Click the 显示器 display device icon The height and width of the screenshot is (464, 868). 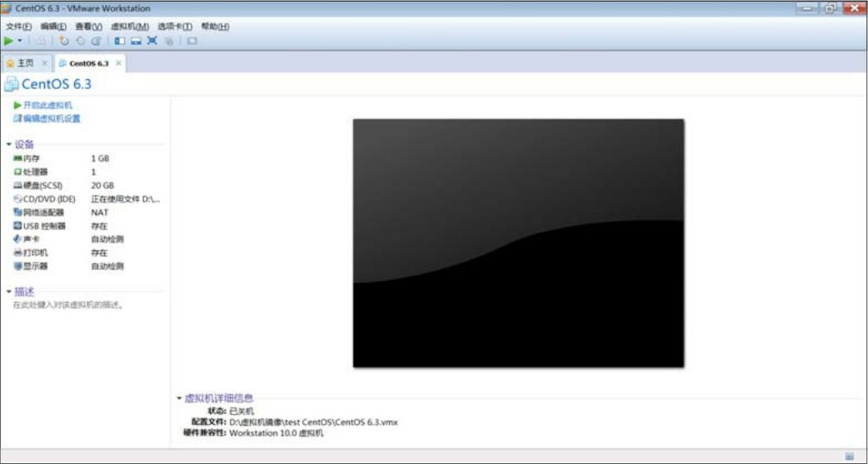[17, 267]
